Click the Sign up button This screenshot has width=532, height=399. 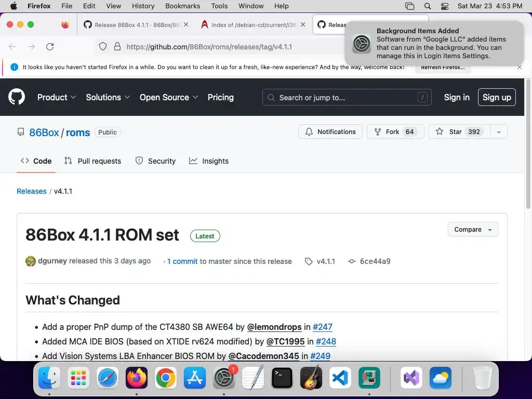497,97
